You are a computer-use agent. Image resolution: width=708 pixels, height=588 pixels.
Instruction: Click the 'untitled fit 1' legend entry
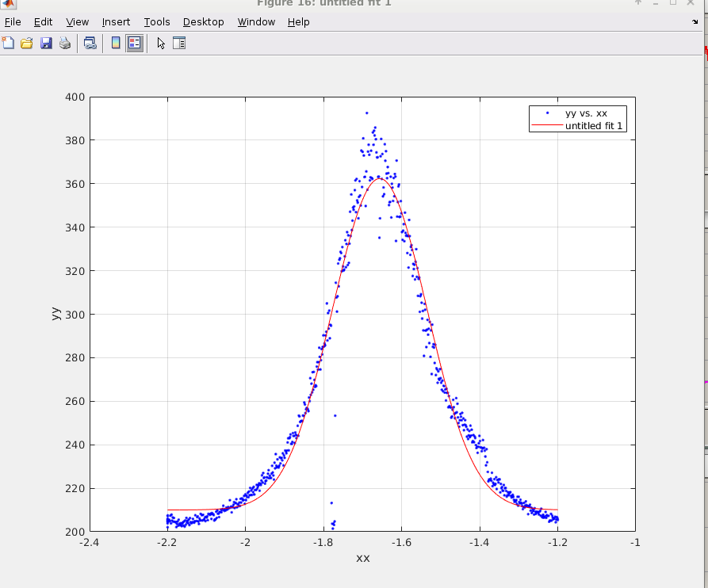[x=594, y=125]
